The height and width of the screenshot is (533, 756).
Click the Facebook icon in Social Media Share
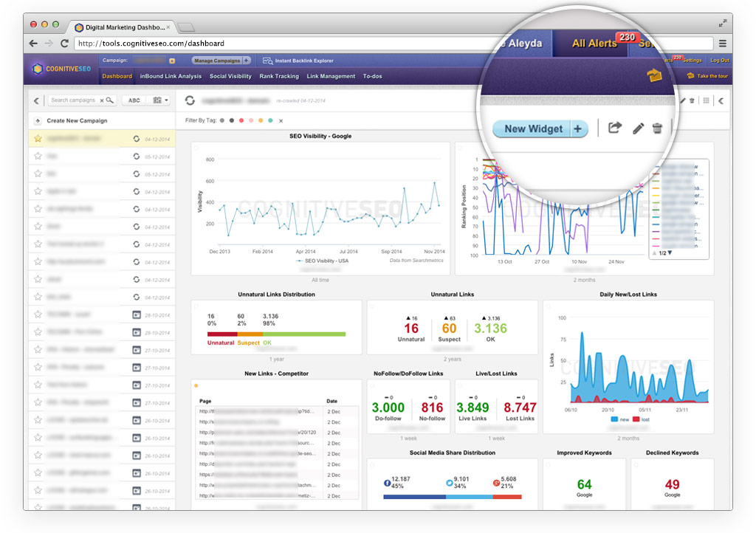[x=387, y=484]
